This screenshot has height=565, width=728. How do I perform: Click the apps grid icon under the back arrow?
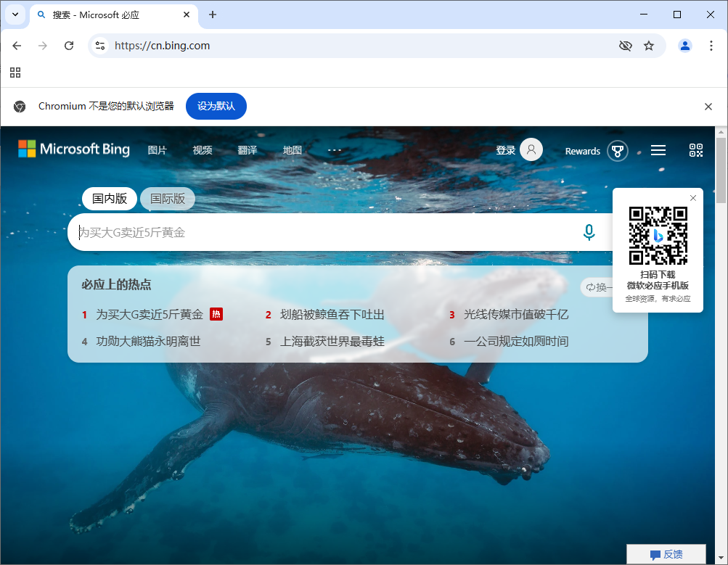pyautogui.click(x=15, y=73)
